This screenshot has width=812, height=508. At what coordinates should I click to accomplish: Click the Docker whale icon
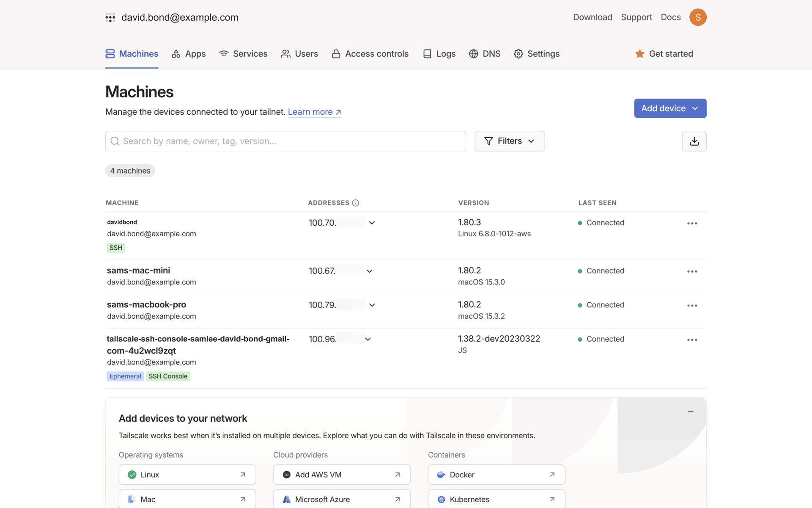pos(441,475)
